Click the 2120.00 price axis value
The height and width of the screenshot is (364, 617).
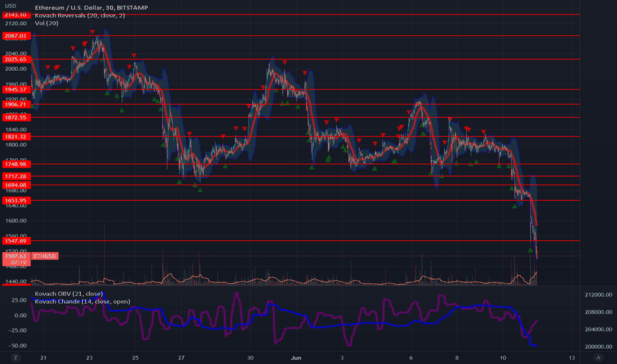(x=16, y=23)
